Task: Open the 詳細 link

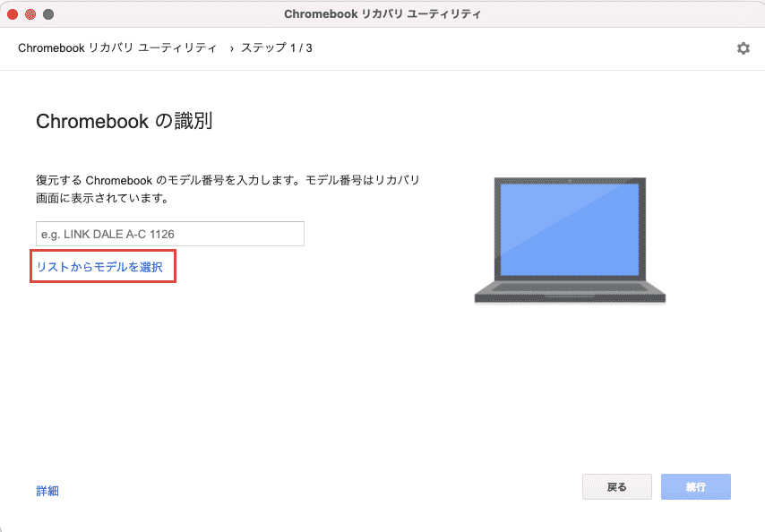Action: [47, 491]
